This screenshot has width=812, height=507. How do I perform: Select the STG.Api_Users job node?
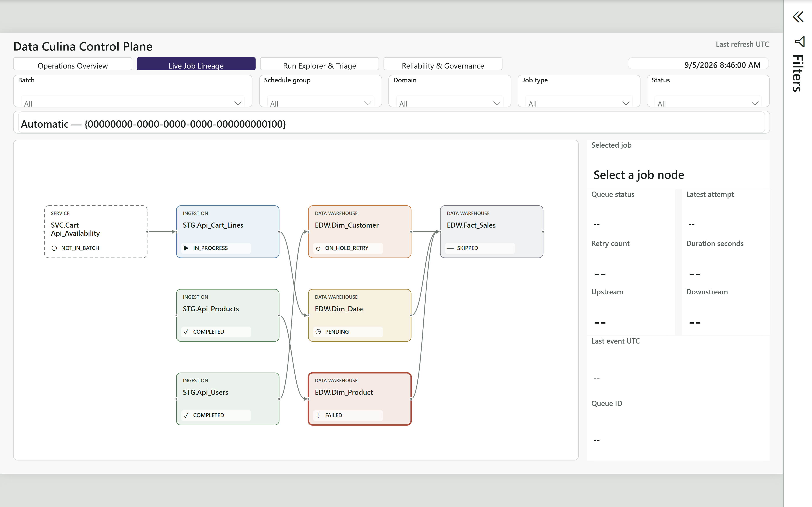click(228, 399)
